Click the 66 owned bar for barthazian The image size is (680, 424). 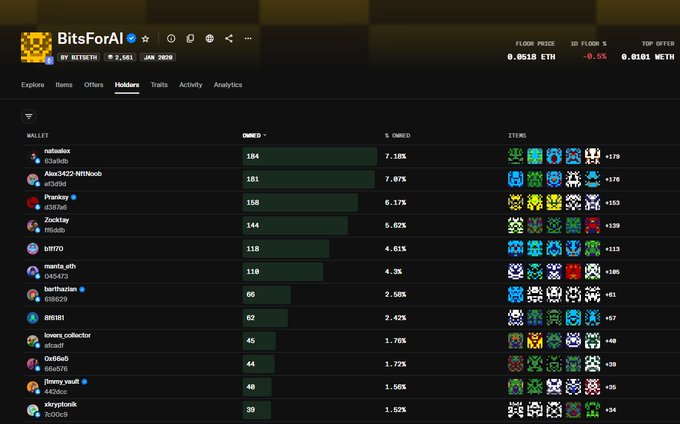267,294
